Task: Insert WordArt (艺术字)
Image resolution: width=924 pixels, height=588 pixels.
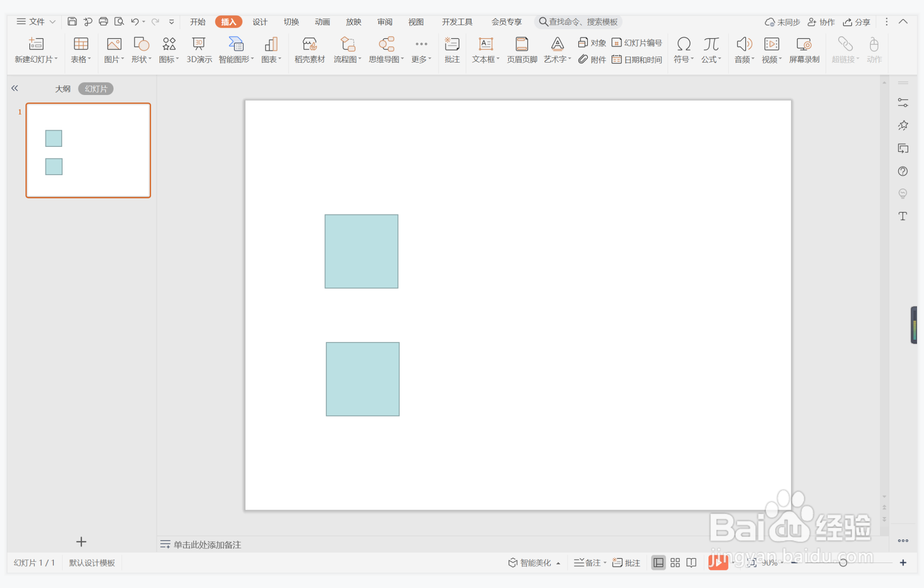Action: point(557,50)
